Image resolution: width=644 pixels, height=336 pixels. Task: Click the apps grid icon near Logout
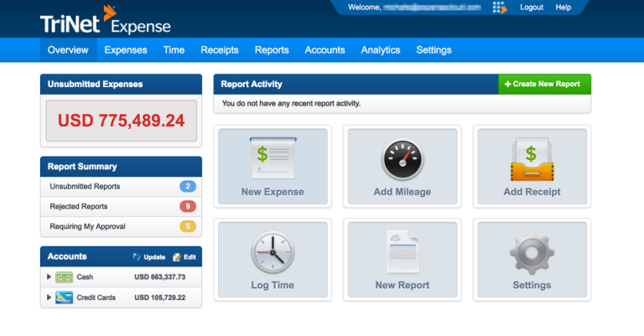tap(500, 8)
